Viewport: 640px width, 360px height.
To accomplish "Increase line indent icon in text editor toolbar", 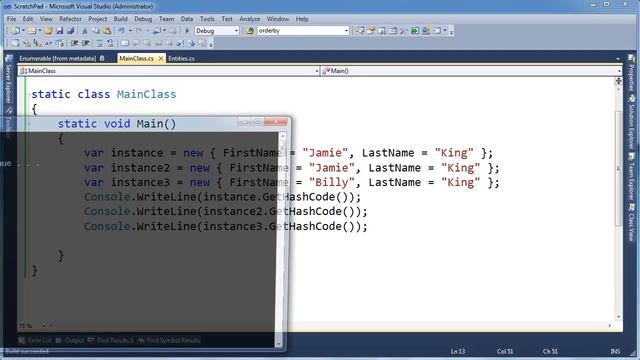I will pos(86,43).
